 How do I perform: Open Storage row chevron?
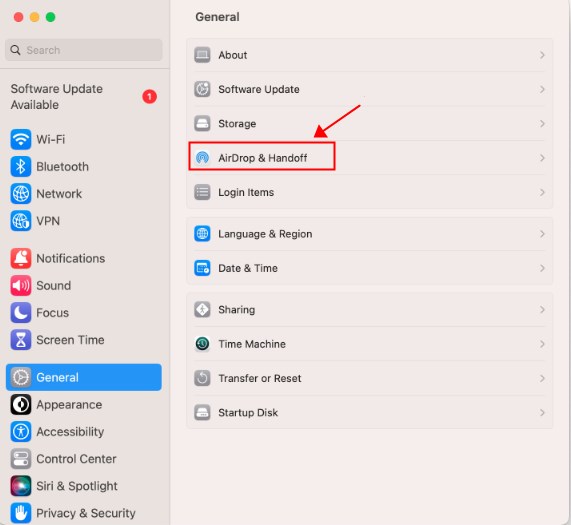[542, 124]
